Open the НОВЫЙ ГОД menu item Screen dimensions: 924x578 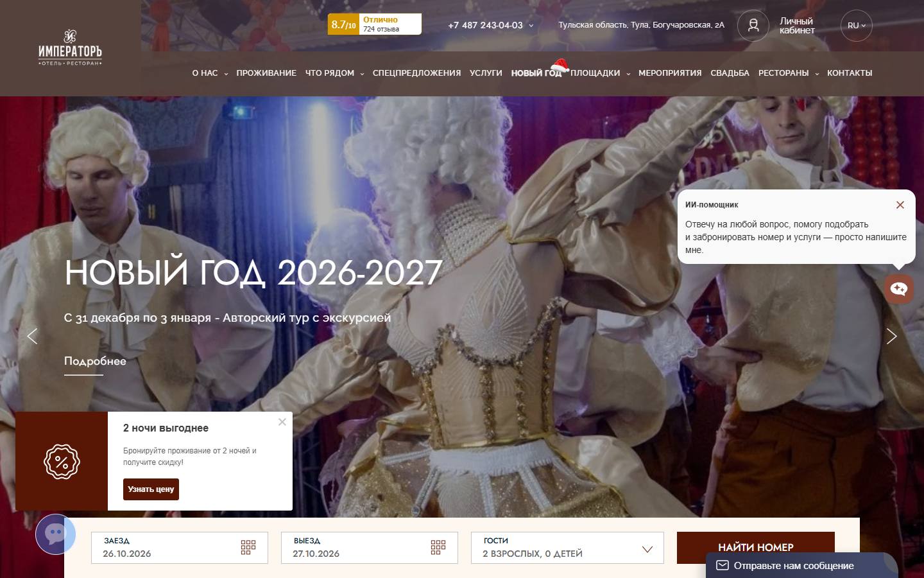[536, 73]
